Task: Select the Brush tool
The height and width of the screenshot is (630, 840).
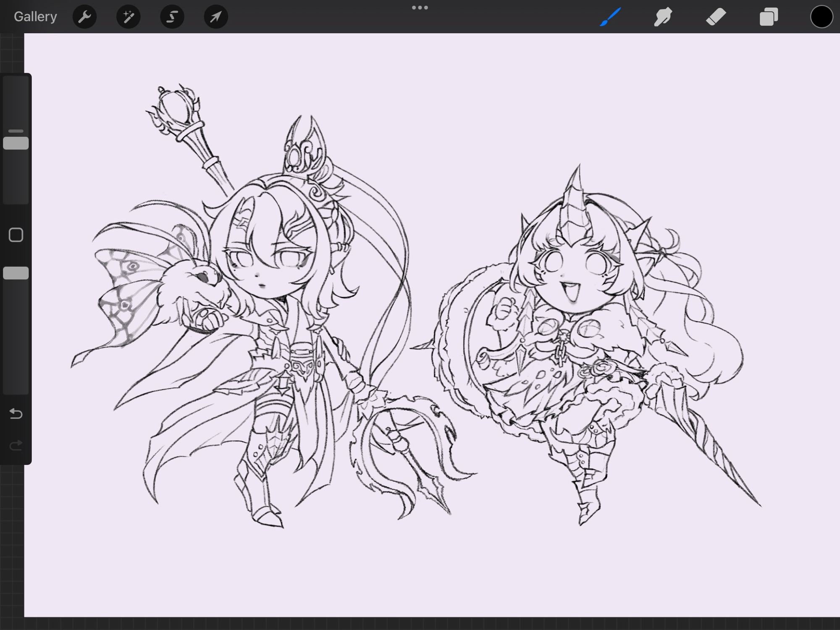Action: [610, 17]
